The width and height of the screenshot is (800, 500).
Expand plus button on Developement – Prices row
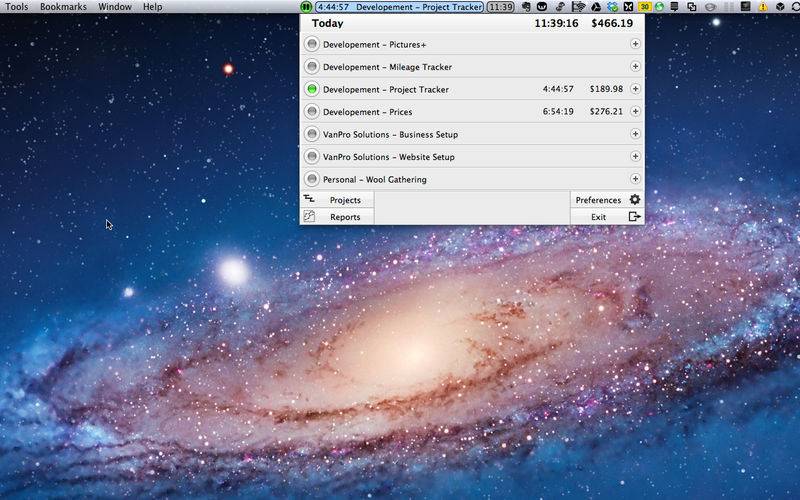tap(635, 111)
